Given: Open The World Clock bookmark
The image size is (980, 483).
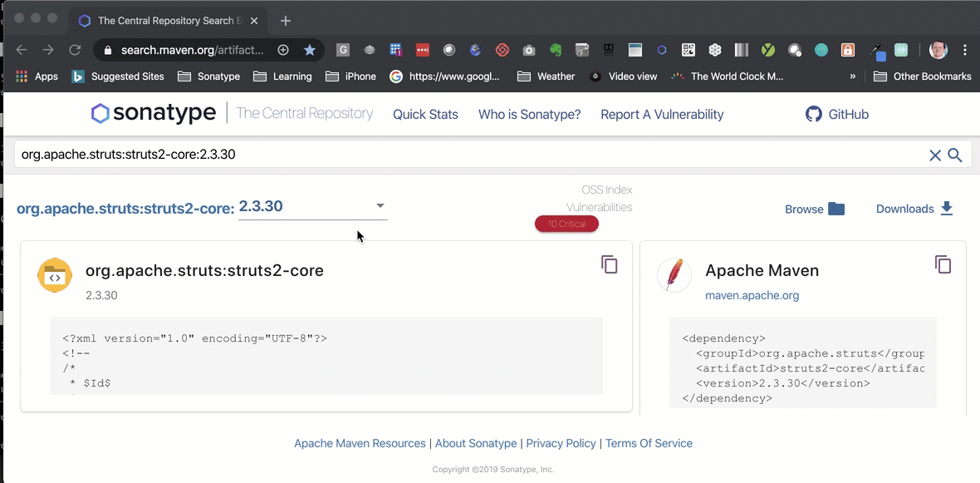Looking at the screenshot, I should pyautogui.click(x=727, y=76).
